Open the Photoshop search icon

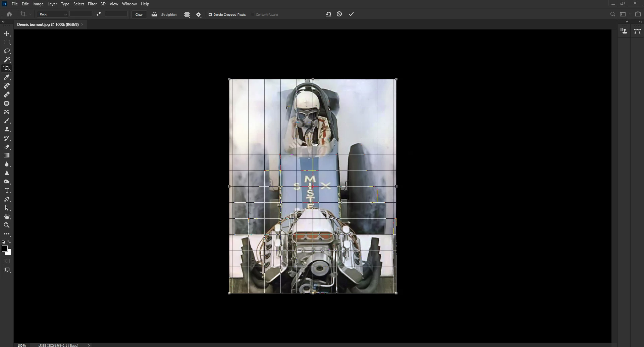pos(613,14)
